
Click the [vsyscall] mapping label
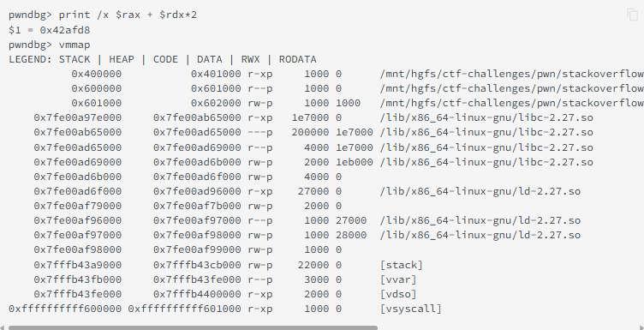tap(411, 309)
